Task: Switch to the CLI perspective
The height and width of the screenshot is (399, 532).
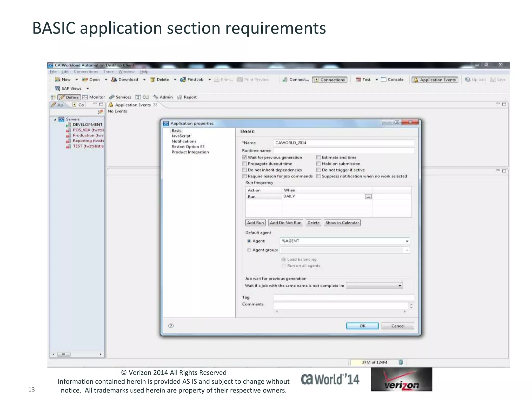Action: click(142, 97)
